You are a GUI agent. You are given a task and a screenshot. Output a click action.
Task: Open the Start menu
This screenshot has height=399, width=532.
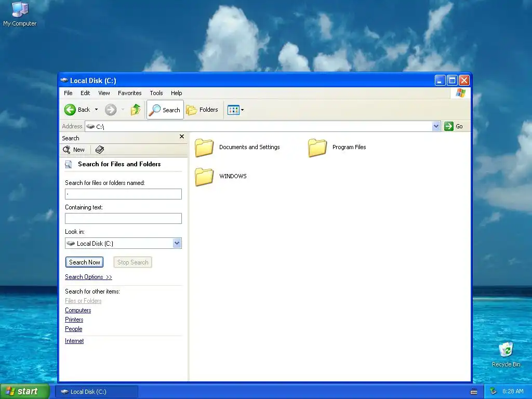(x=24, y=391)
